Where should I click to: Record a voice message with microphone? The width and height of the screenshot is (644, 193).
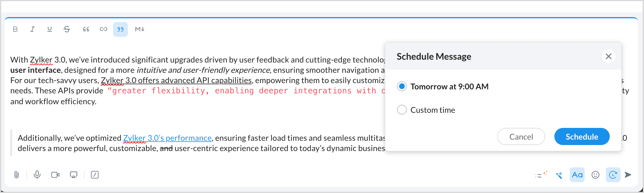coord(37,175)
